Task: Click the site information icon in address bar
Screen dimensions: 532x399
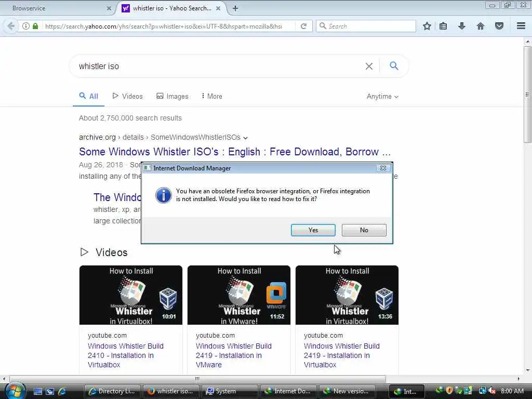Action: (26, 26)
